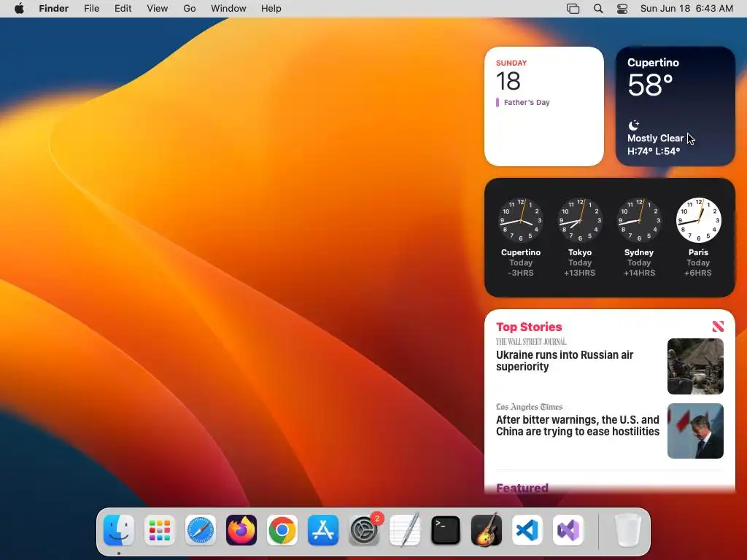Click the H:74° L:54° forecast text
Screen dimensions: 747x560
click(x=654, y=152)
